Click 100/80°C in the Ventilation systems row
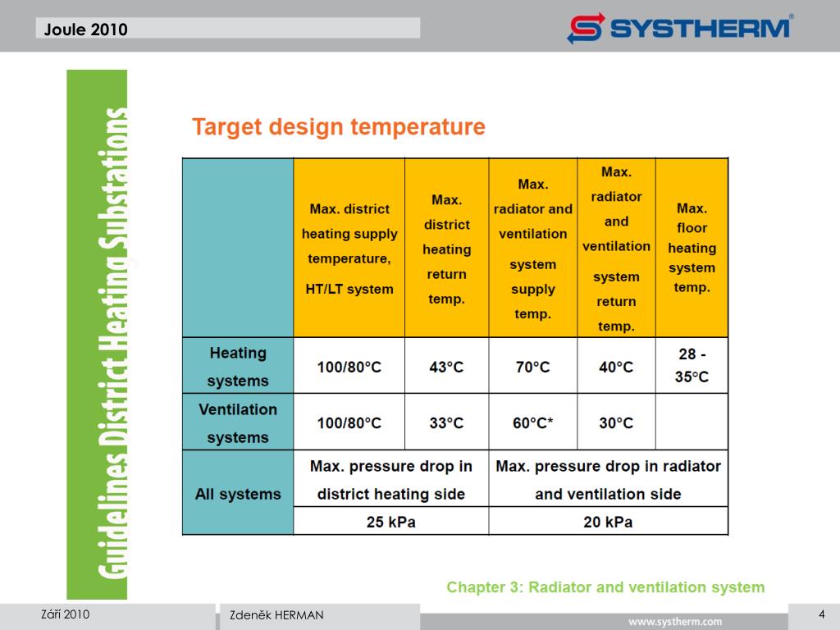Viewport: 840px width, 630px height. (x=349, y=423)
